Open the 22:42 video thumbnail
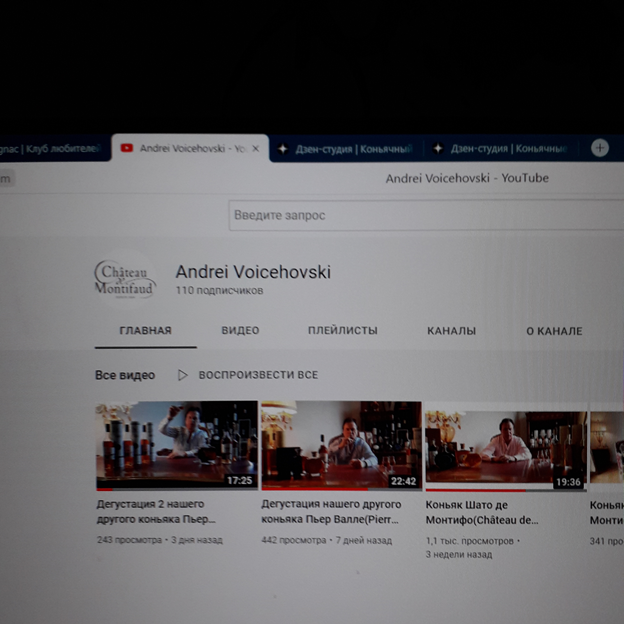Screen dimensions: 624x624 (x=341, y=445)
